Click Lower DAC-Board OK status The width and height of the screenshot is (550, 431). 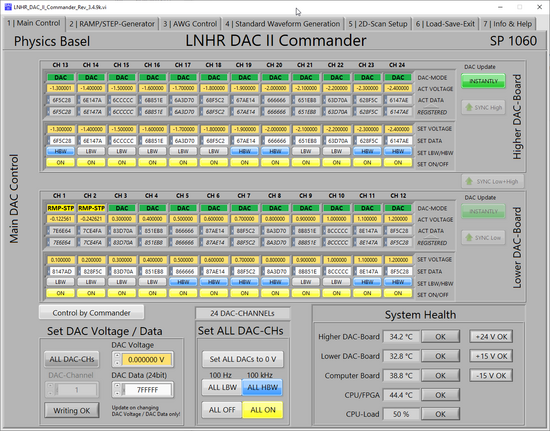[440, 356]
